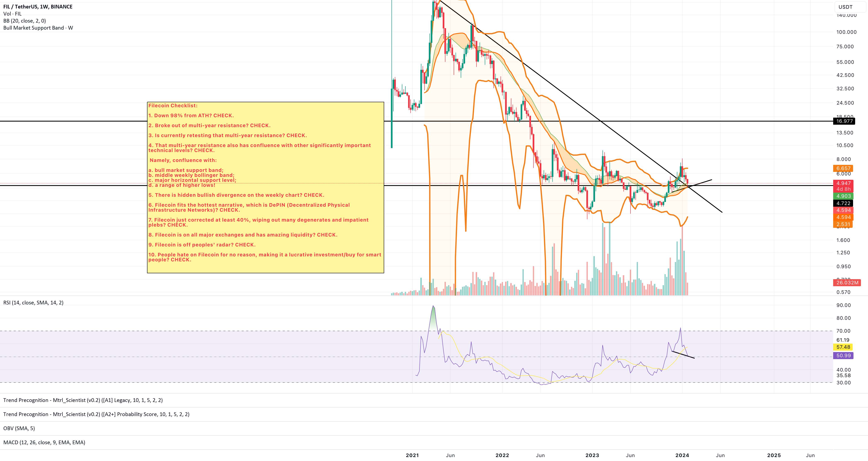Expand the MACD (12, 26, close, 9, EMA, EMA) pane
The width and height of the screenshot is (868, 461).
(x=44, y=443)
